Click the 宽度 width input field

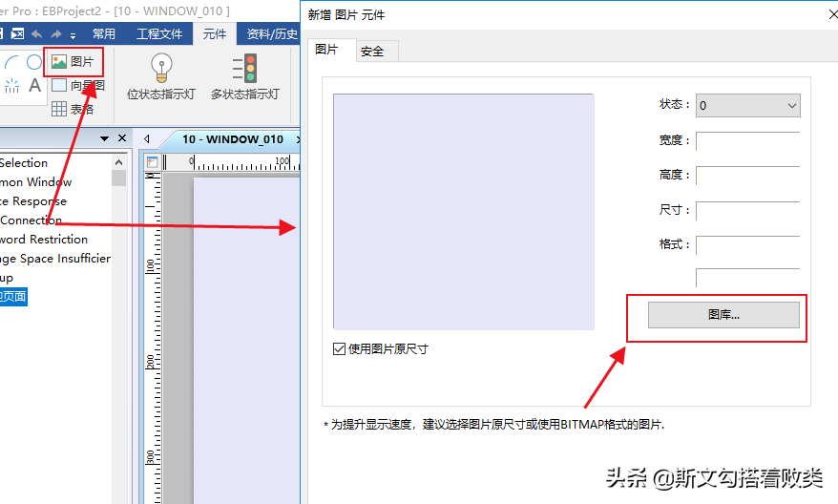(746, 141)
